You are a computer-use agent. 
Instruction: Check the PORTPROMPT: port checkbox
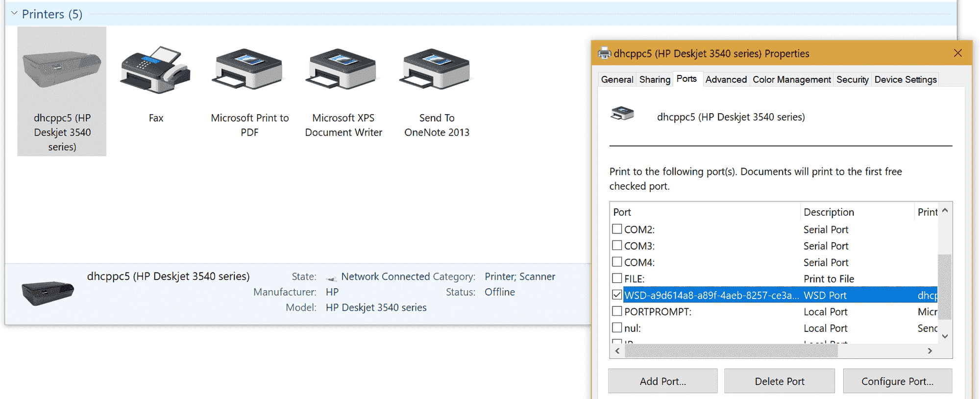(617, 311)
